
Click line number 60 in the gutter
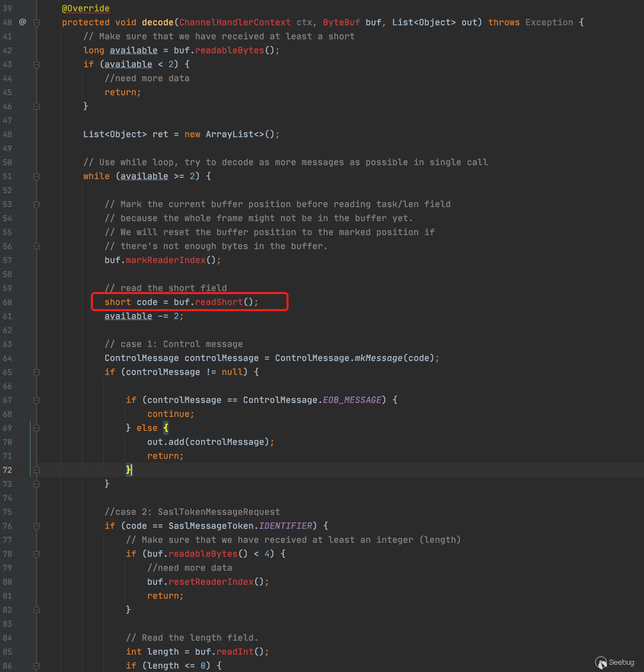coord(8,302)
